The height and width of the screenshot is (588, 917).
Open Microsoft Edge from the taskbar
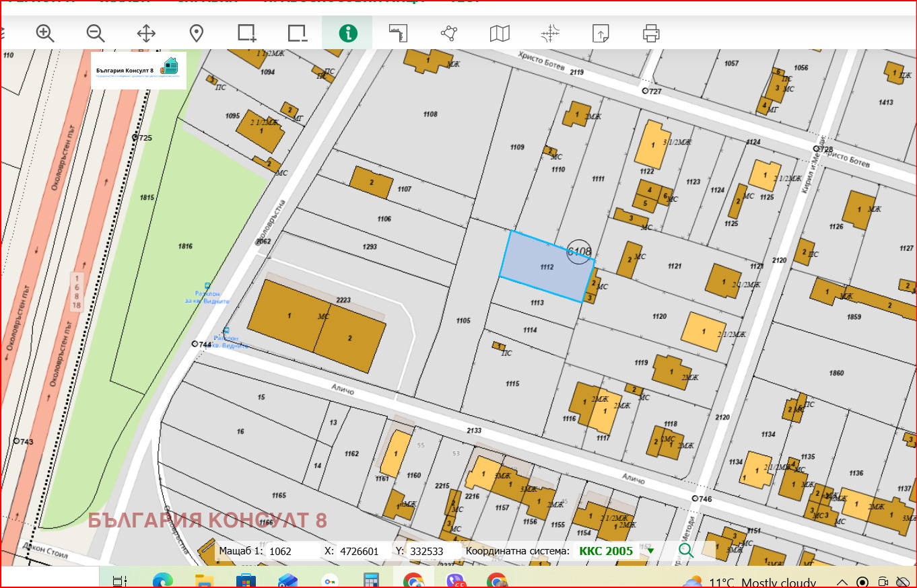(x=162, y=581)
